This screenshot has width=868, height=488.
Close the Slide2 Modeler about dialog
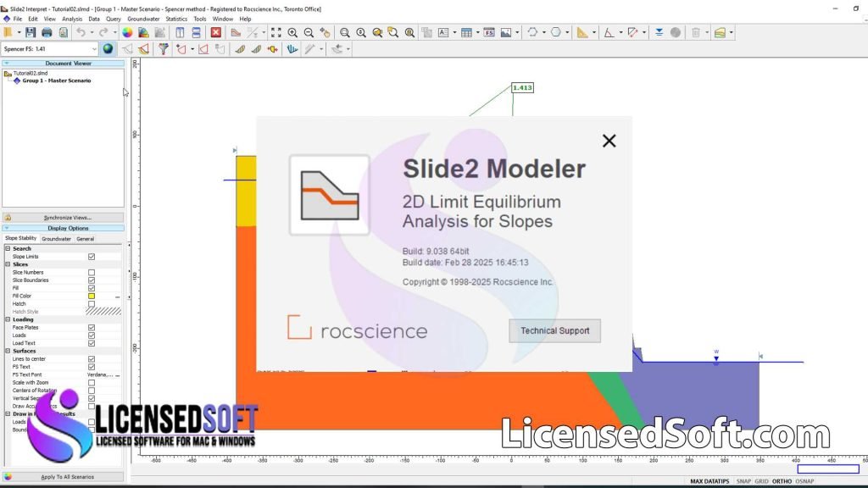coord(609,141)
